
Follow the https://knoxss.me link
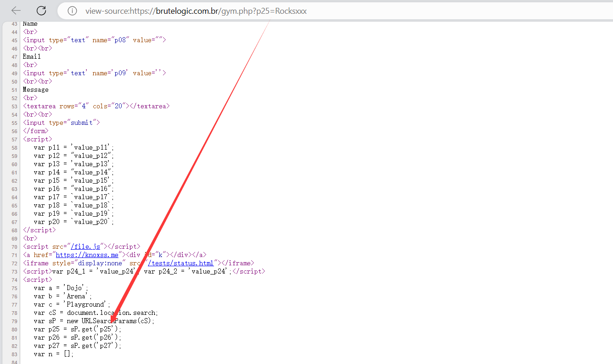click(x=87, y=255)
